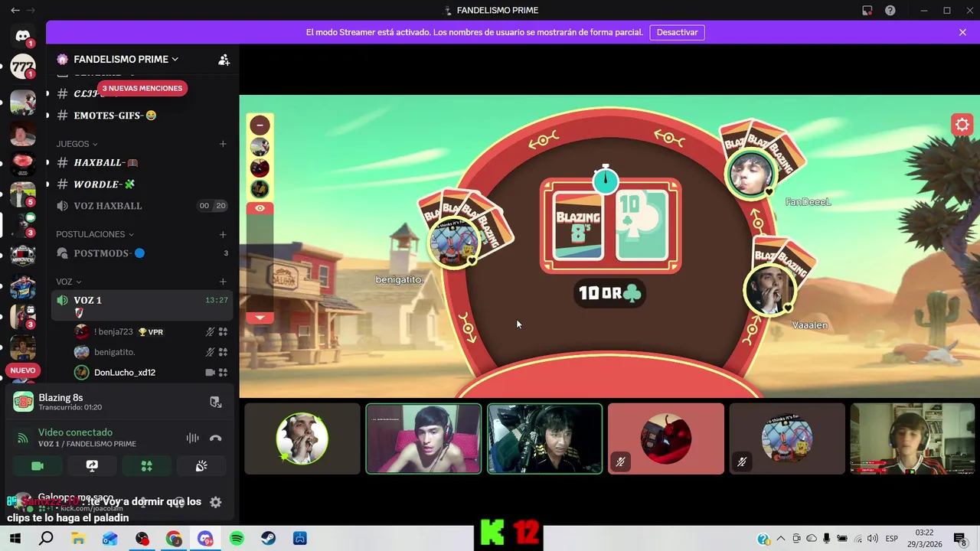The image size is (980, 551).
Task: Click benigatito's player avatar in game
Action: [453, 242]
